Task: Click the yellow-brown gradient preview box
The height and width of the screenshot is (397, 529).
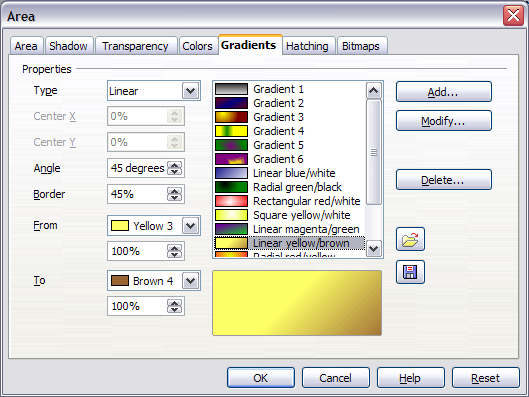Action: click(x=297, y=303)
